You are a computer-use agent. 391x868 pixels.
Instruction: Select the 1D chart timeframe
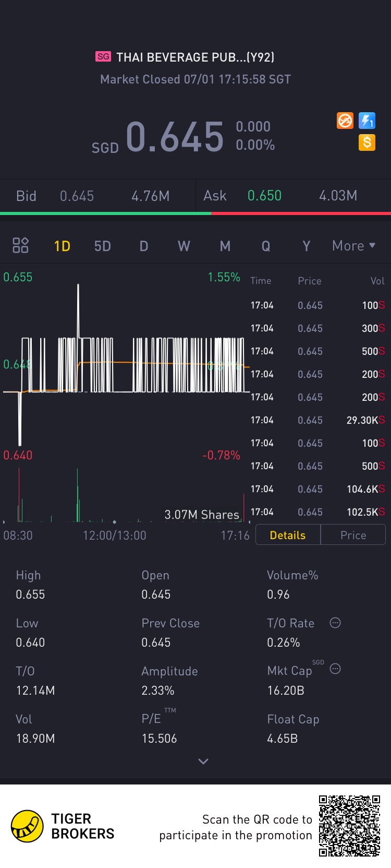click(62, 246)
